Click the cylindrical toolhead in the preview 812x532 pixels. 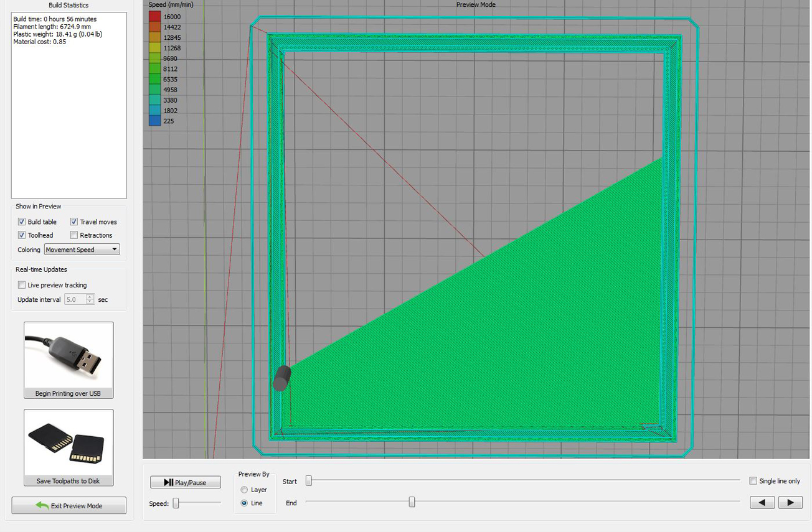click(282, 378)
